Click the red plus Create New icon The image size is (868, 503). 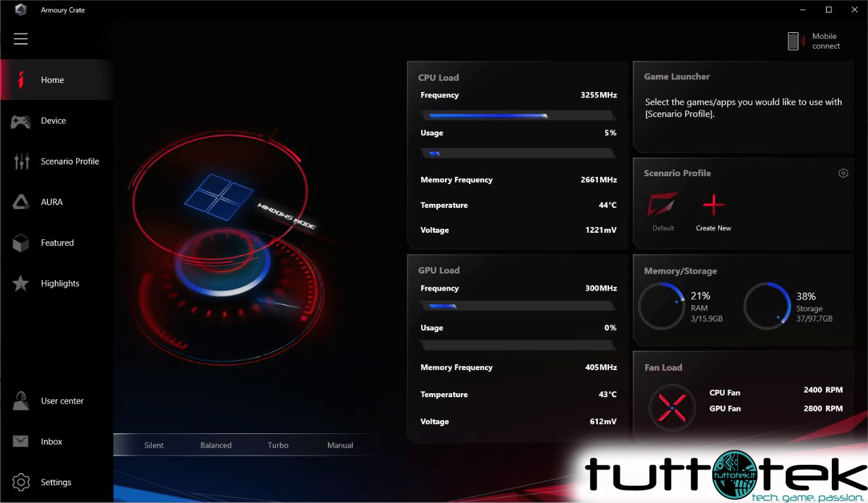click(714, 204)
